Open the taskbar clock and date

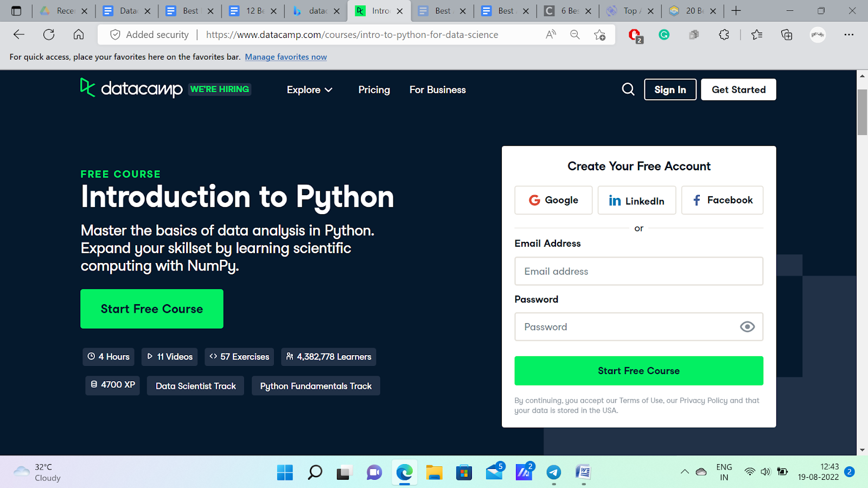pyautogui.click(x=818, y=472)
